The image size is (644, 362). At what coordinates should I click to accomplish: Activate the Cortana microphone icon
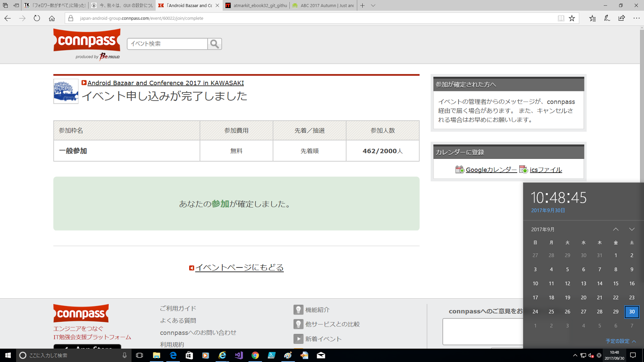pyautogui.click(x=124, y=355)
